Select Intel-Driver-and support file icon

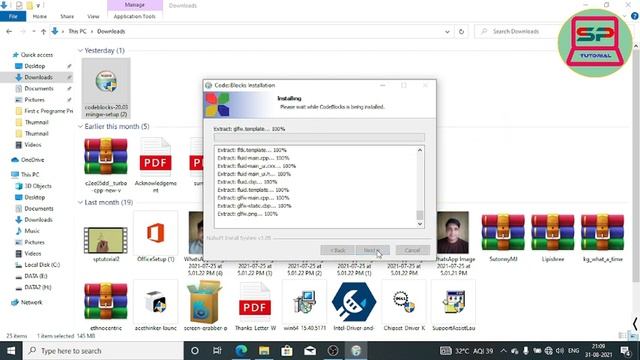(x=354, y=305)
